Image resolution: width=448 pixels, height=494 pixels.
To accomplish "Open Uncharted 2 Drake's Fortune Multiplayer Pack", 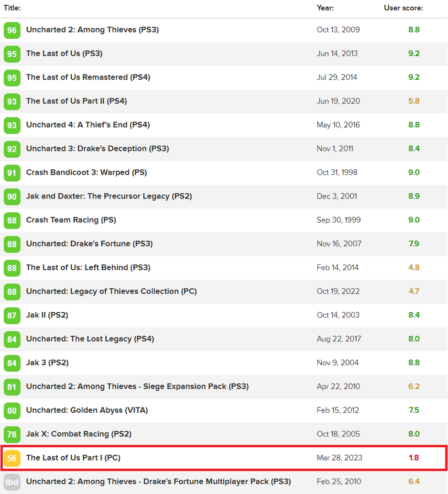I will point(158,482).
